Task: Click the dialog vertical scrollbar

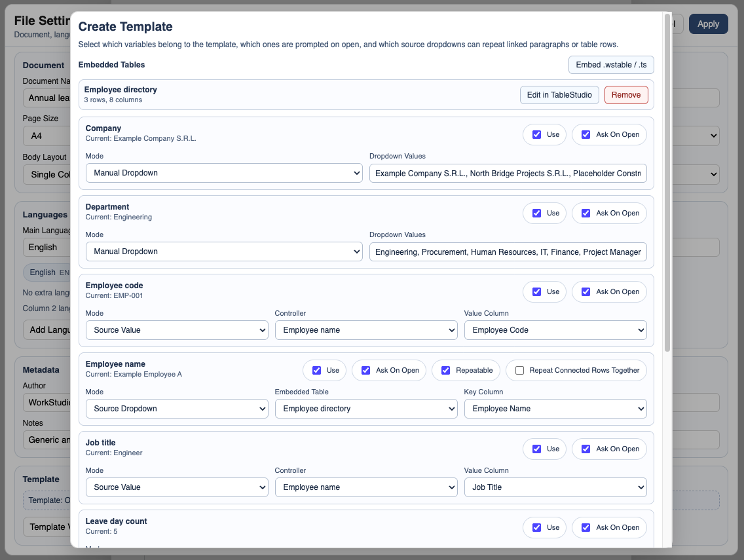Action: click(x=667, y=183)
